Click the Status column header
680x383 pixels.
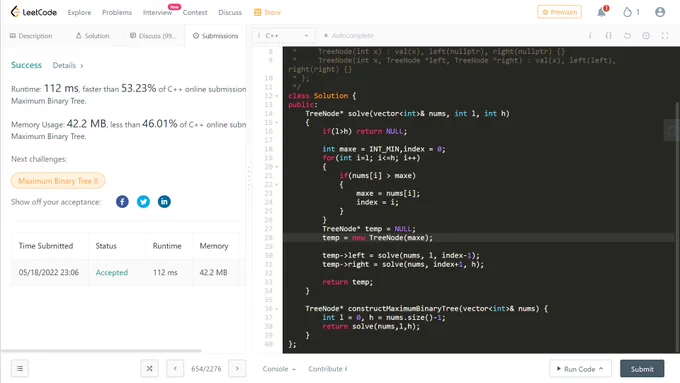pyautogui.click(x=106, y=246)
